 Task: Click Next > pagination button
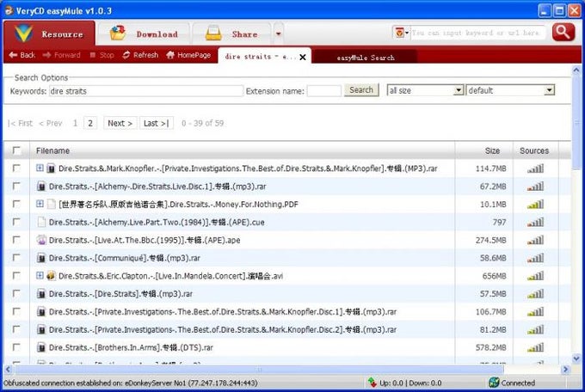[x=120, y=123]
